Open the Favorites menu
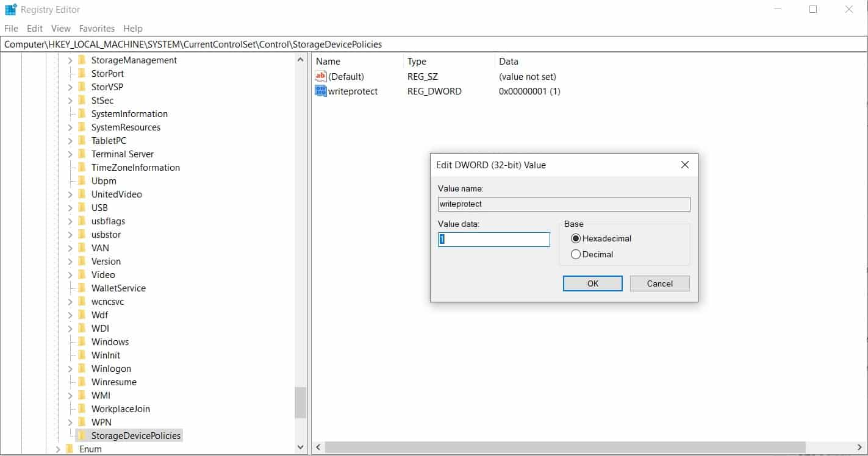Image resolution: width=868 pixels, height=456 pixels. point(97,28)
